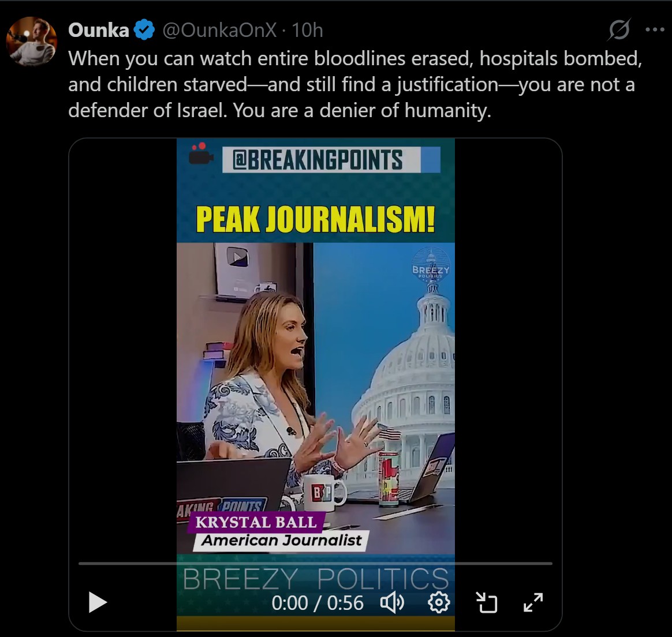Click the tweet text about humanity
The image size is (672, 637).
tap(355, 84)
